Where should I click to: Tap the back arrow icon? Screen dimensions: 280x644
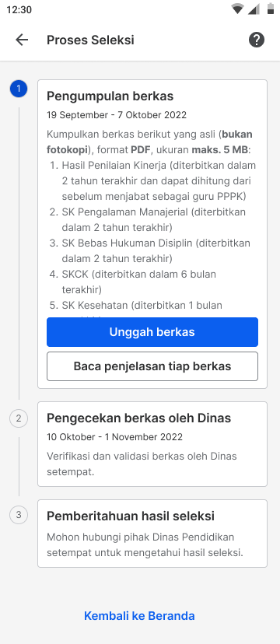(x=22, y=40)
